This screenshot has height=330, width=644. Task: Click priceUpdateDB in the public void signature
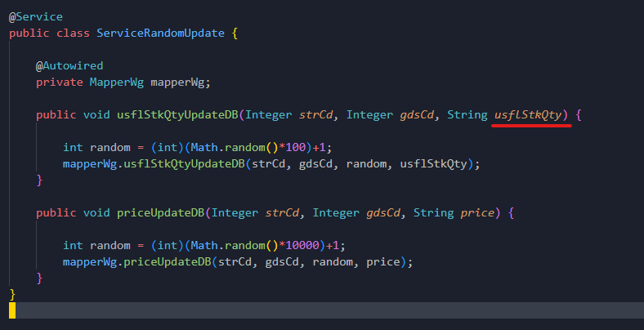tap(160, 212)
